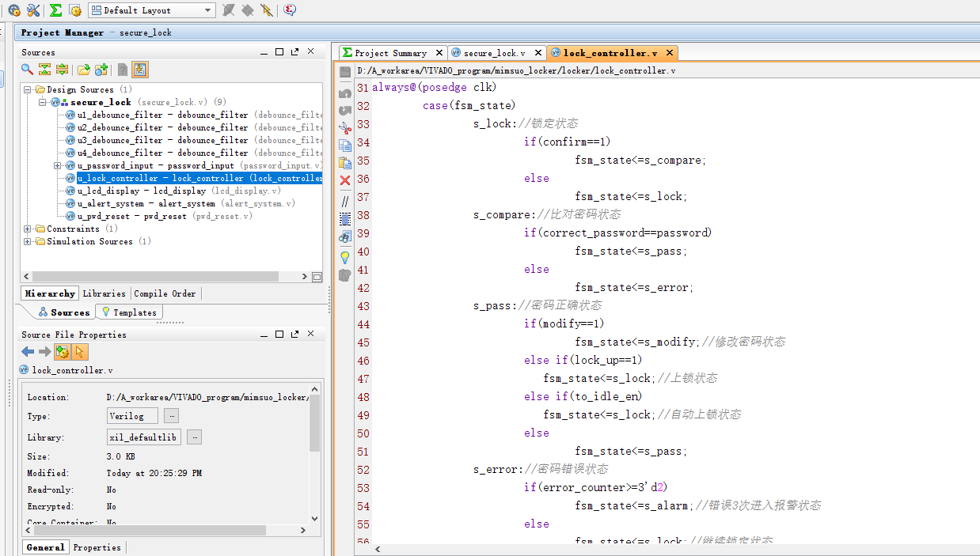The height and width of the screenshot is (556, 980).
Task: Add sources using the green plus icon
Action: click(x=101, y=70)
